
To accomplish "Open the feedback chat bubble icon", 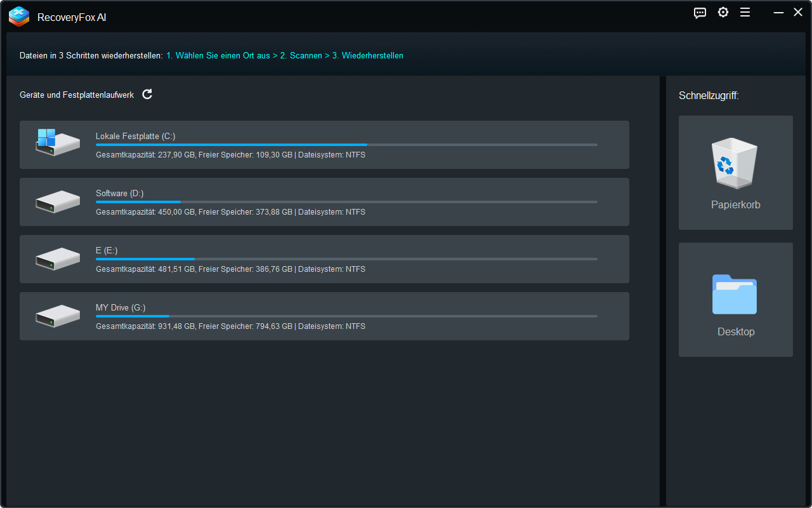I will click(x=700, y=13).
